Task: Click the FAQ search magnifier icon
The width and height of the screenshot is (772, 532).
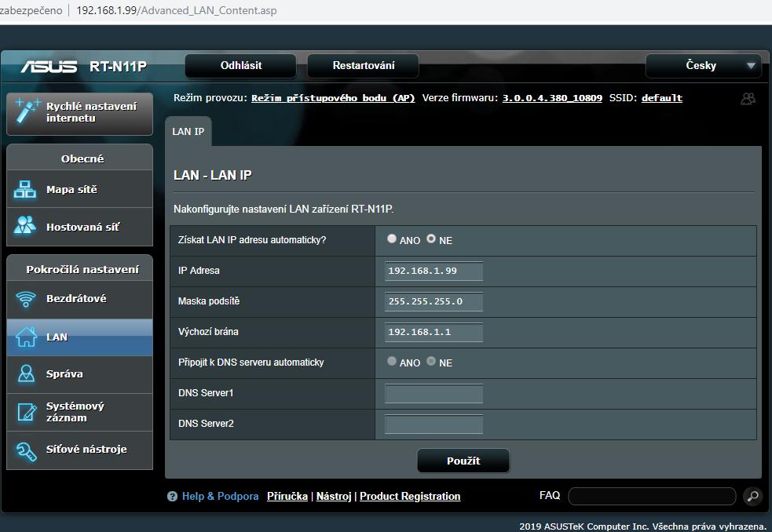Action: coord(752,496)
